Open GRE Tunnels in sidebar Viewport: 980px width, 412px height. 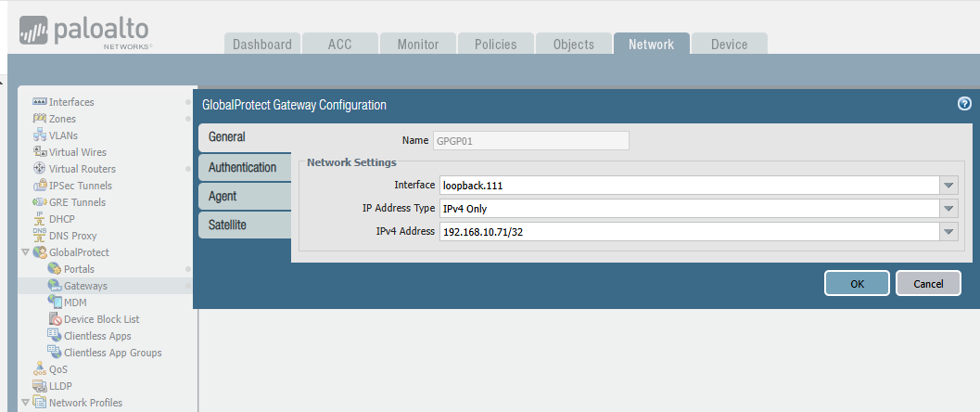click(x=78, y=202)
